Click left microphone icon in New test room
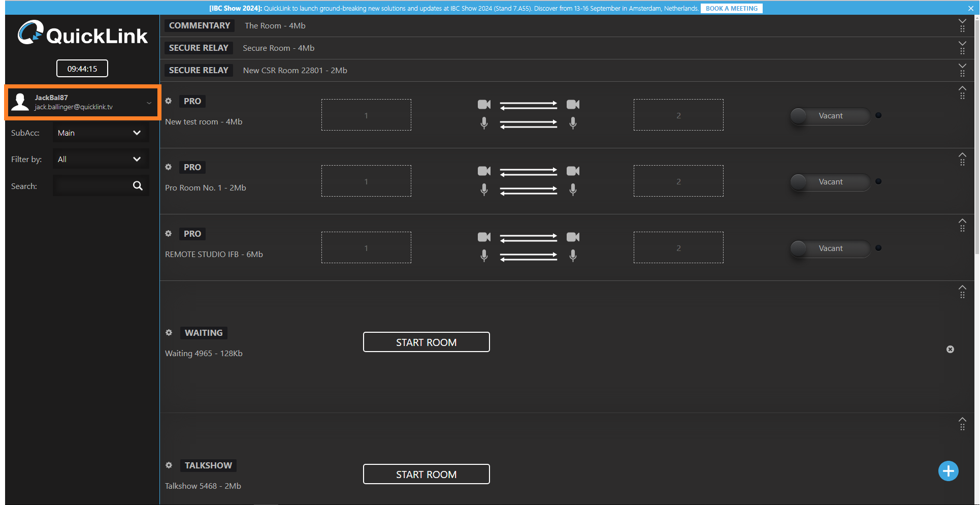This screenshot has width=980, height=505. [484, 123]
